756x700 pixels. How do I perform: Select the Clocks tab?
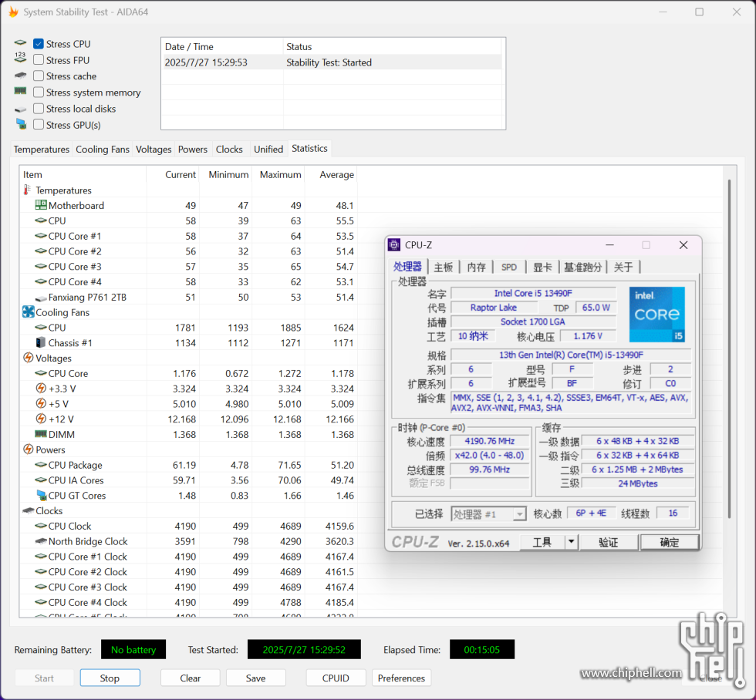point(229,150)
